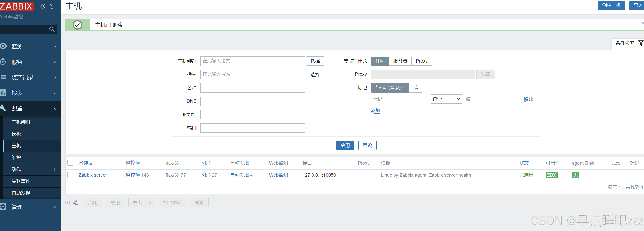Expand the 监测 menu chevron
This screenshot has height=231, width=644.
point(55,47)
